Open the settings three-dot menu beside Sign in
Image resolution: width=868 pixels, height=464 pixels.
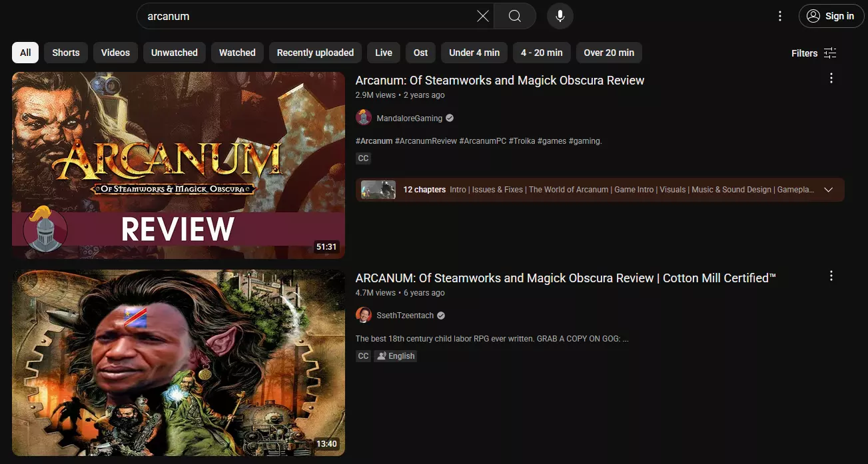point(780,16)
